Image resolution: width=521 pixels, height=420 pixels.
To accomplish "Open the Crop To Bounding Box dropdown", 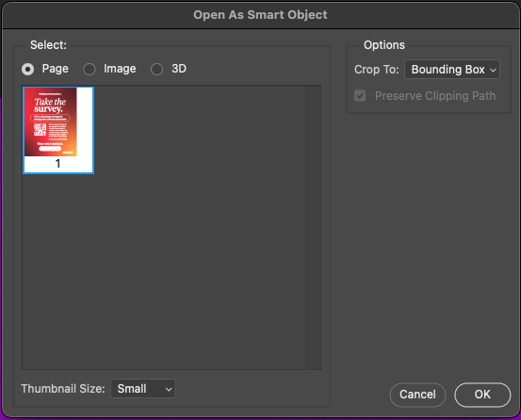I will [452, 70].
